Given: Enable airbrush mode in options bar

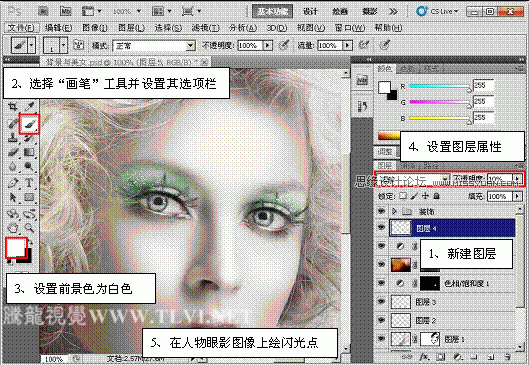Looking at the screenshot, I should 364,45.
